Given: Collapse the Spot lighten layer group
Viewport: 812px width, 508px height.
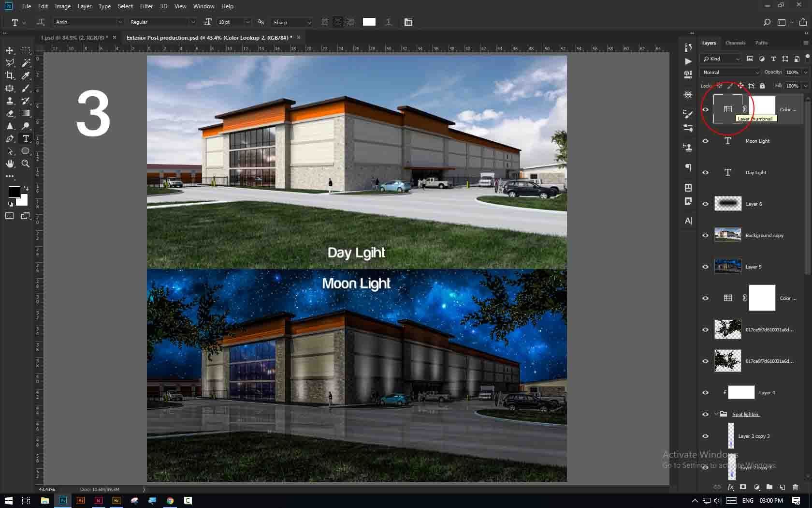Looking at the screenshot, I should [x=716, y=414].
